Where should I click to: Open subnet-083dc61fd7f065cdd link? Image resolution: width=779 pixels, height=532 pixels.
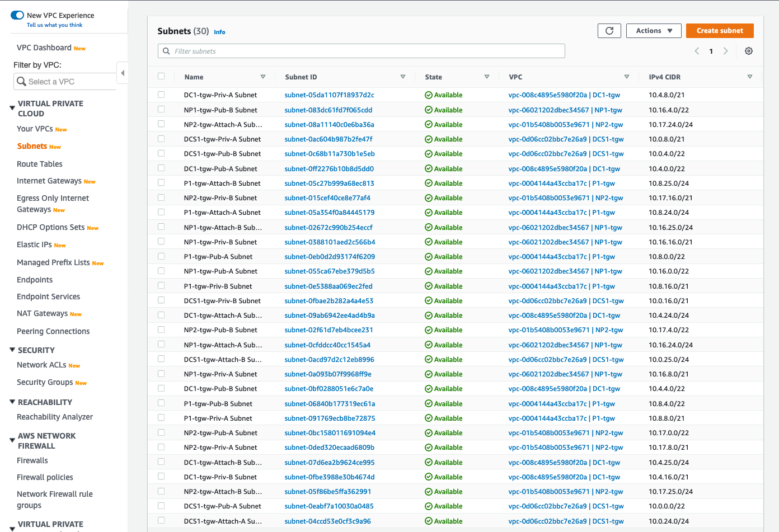tap(329, 110)
